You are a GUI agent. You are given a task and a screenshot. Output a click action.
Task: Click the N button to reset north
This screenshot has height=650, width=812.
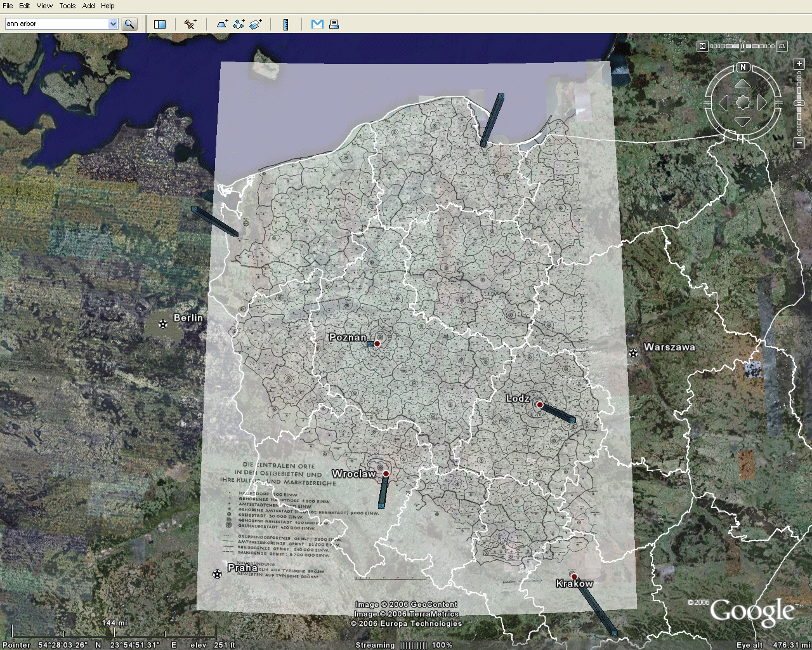click(x=743, y=67)
